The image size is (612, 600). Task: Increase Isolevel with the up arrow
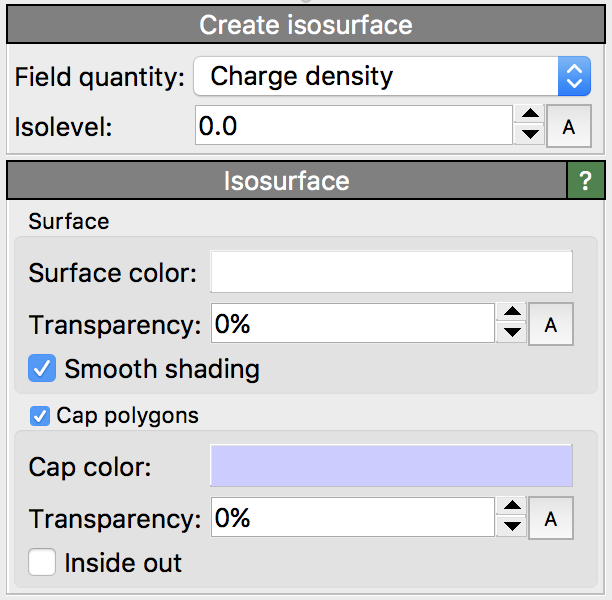coord(532,117)
